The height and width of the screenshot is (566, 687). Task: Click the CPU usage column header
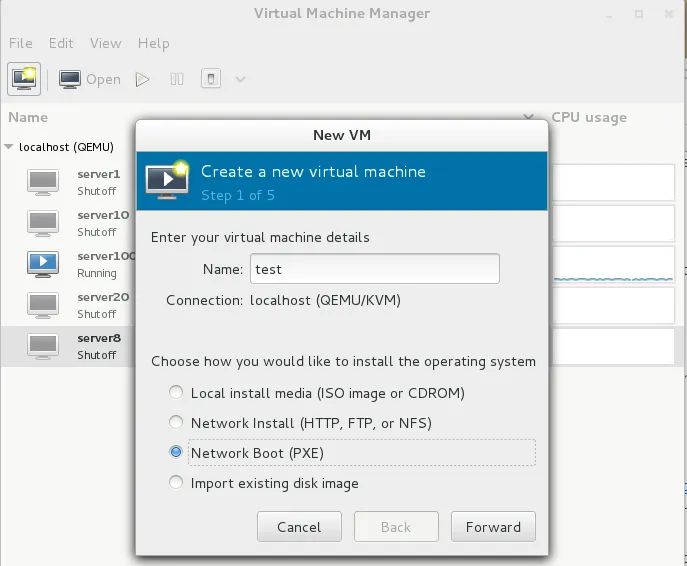click(589, 117)
